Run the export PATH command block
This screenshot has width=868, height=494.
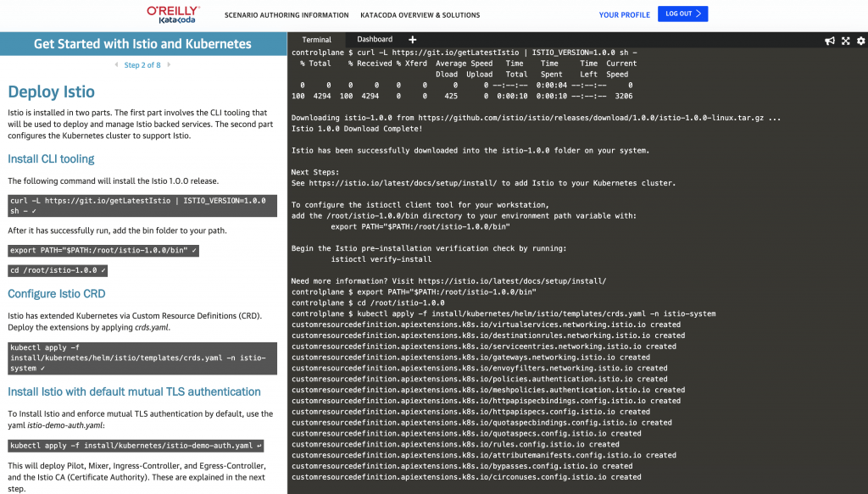(x=103, y=251)
